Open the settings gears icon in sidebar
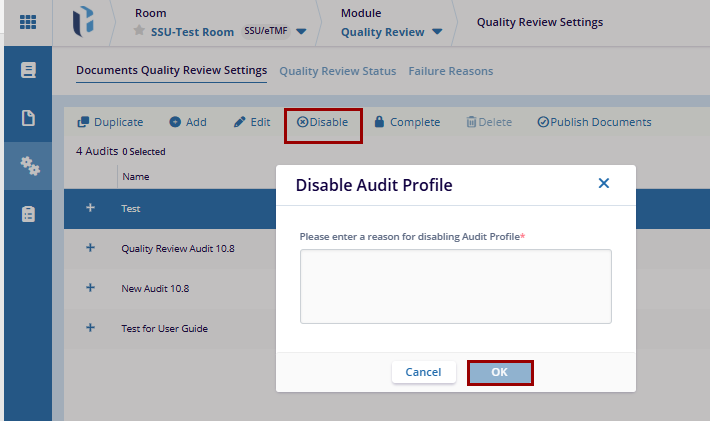The height and width of the screenshot is (421, 710). [x=28, y=166]
